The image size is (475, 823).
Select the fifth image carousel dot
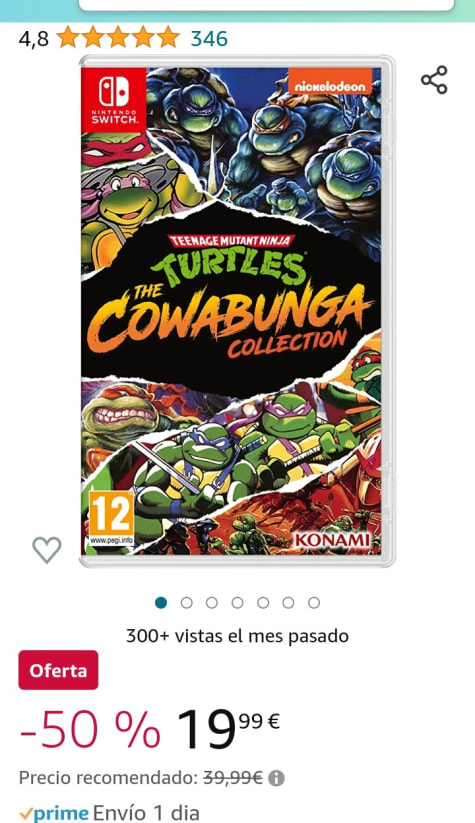pos(263,603)
